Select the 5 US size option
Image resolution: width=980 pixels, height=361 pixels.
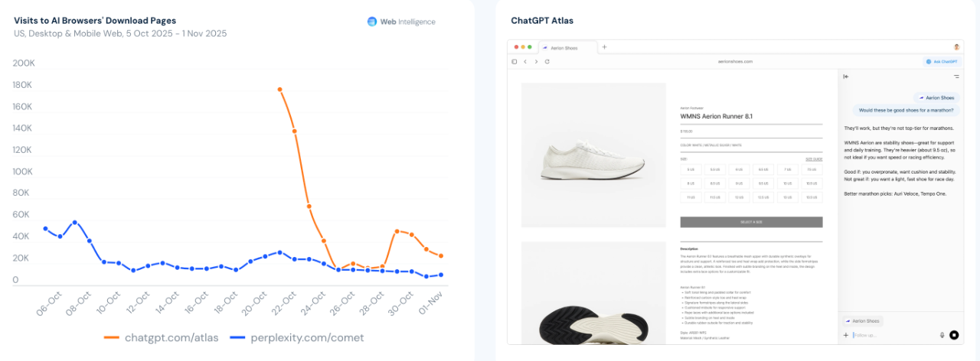691,169
